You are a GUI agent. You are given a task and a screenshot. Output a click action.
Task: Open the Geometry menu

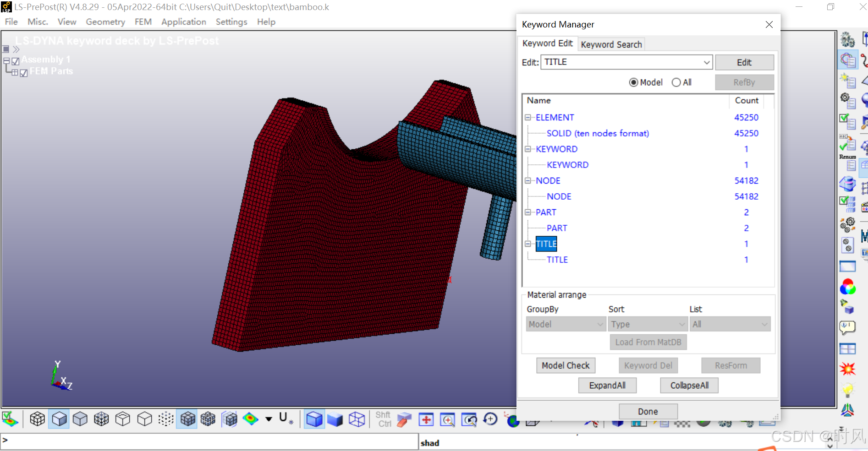(105, 22)
